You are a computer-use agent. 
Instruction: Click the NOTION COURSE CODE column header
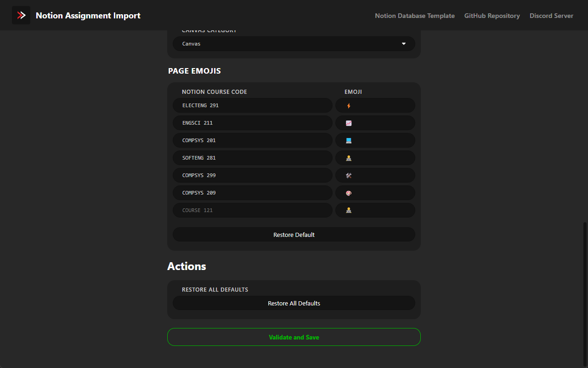215,92
